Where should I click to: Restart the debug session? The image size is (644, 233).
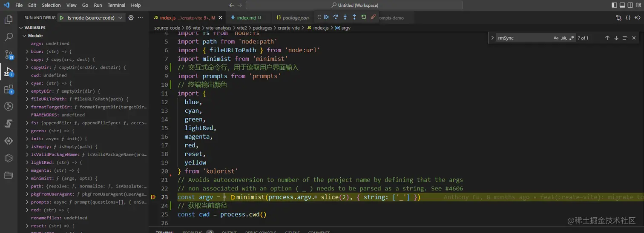(364, 17)
